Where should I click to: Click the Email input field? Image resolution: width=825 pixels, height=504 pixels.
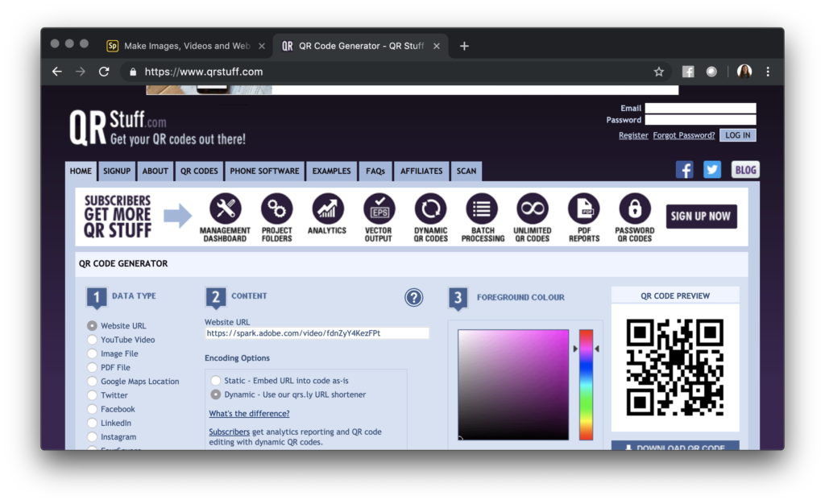[x=700, y=107]
